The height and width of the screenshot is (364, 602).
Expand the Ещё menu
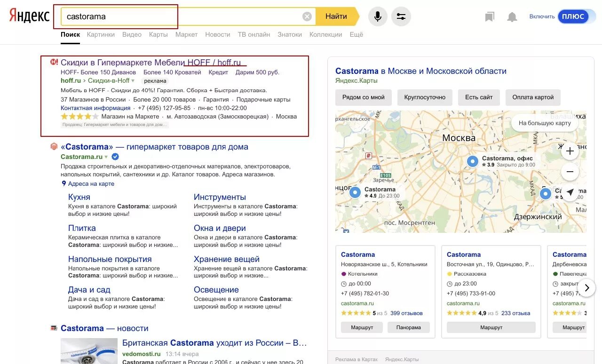pyautogui.click(x=356, y=34)
